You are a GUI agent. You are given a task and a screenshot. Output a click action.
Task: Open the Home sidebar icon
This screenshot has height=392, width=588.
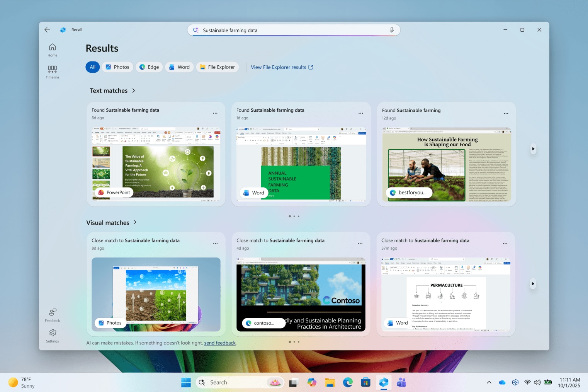[x=53, y=50]
